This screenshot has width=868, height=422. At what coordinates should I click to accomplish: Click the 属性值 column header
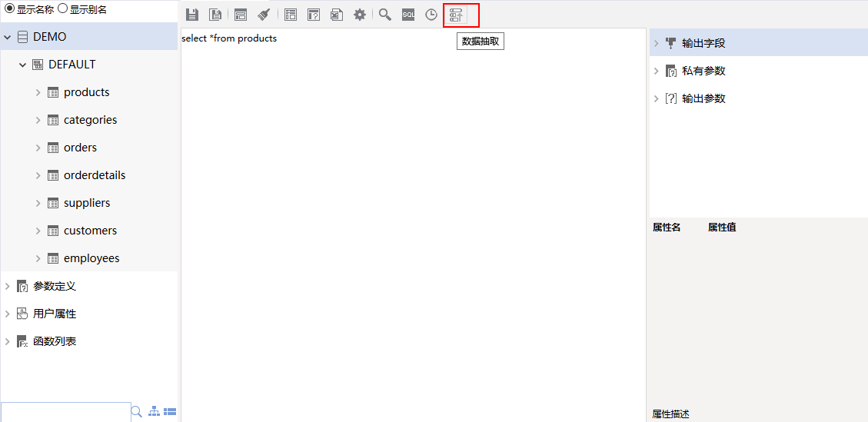(x=722, y=227)
